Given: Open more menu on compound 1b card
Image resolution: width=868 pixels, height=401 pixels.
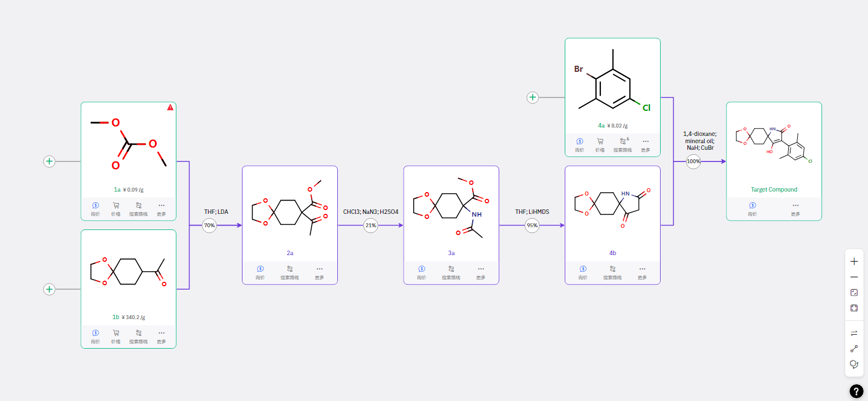Looking at the screenshot, I should [161, 333].
